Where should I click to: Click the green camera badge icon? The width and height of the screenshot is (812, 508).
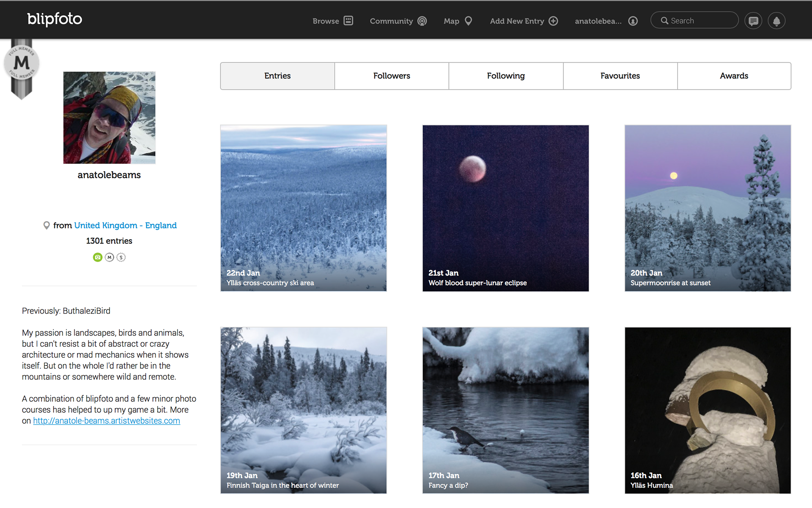[x=98, y=257]
